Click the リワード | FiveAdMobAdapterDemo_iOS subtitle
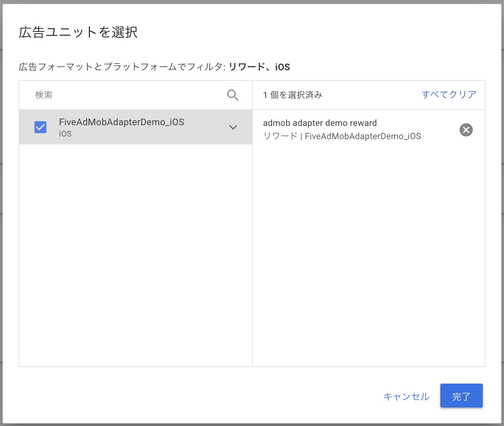Image resolution: width=504 pixels, height=426 pixels. coord(342,136)
